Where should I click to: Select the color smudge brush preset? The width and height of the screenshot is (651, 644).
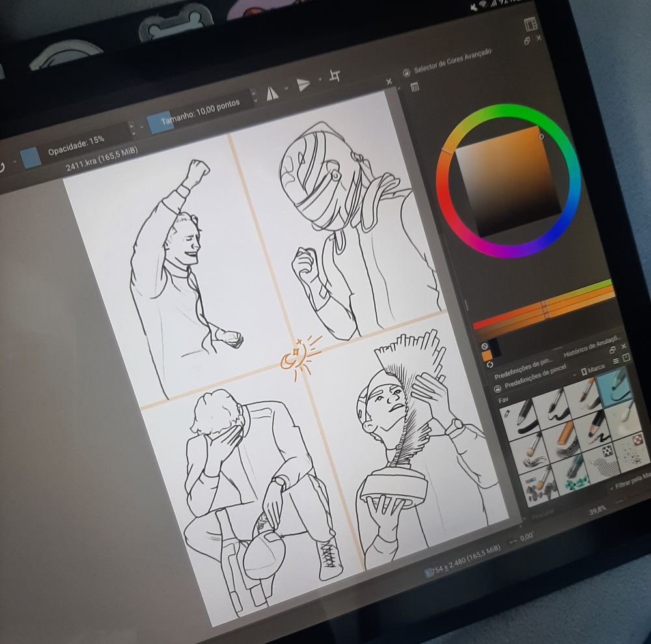pyautogui.click(x=540, y=486)
